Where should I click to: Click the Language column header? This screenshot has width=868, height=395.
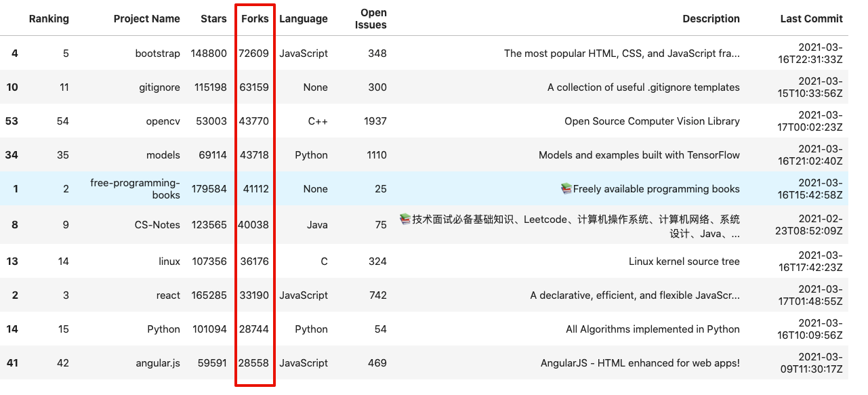pos(304,19)
